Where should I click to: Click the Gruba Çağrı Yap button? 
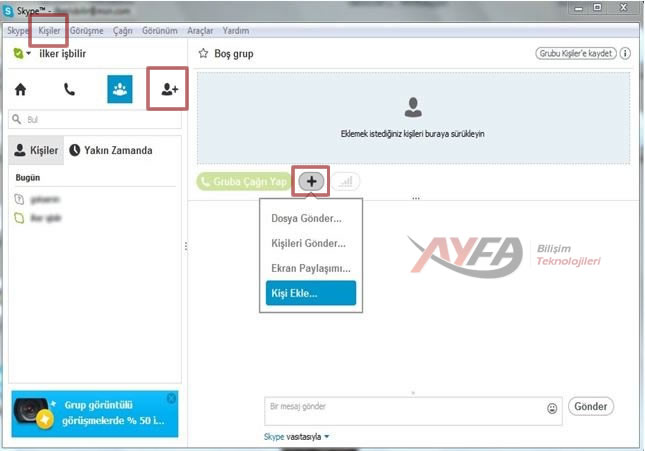click(245, 182)
